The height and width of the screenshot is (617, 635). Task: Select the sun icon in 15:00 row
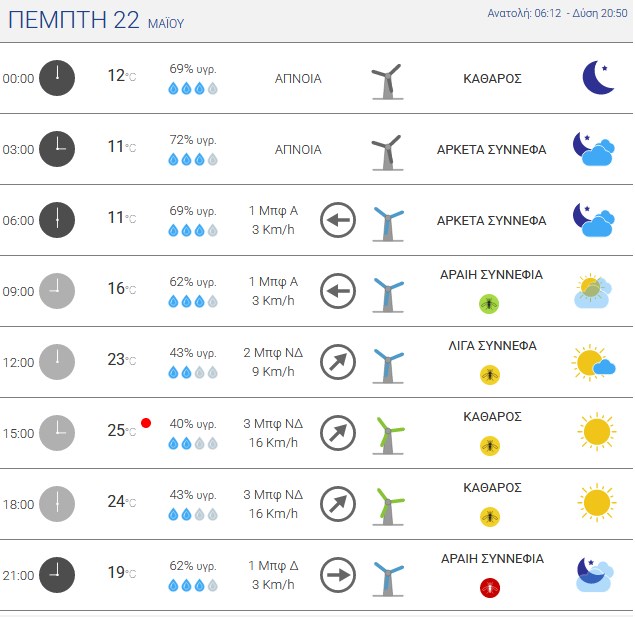[597, 432]
